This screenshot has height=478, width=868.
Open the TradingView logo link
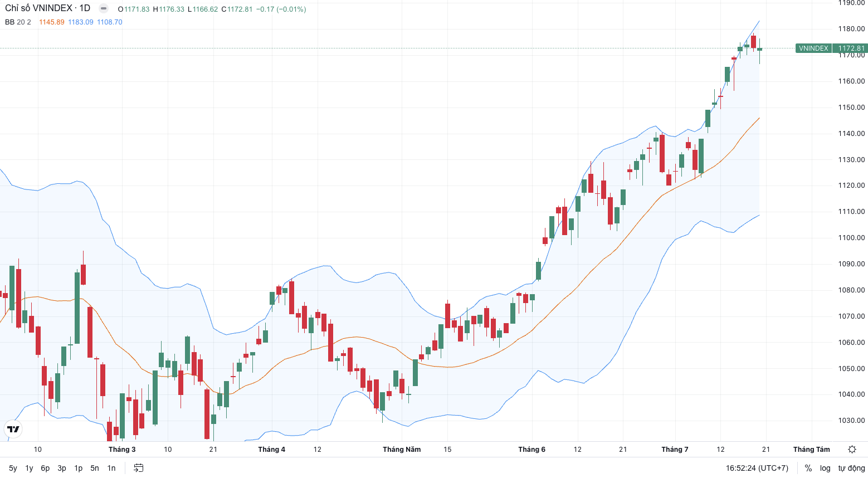pyautogui.click(x=13, y=429)
